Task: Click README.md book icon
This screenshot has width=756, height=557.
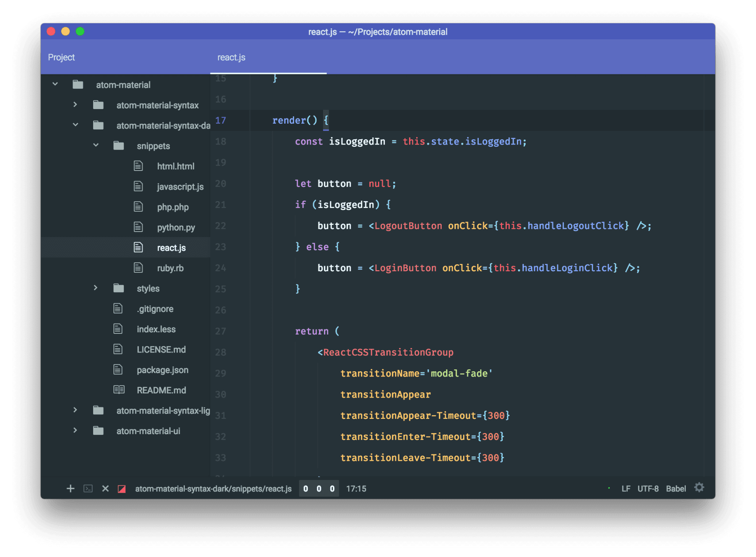Action: [x=119, y=390]
